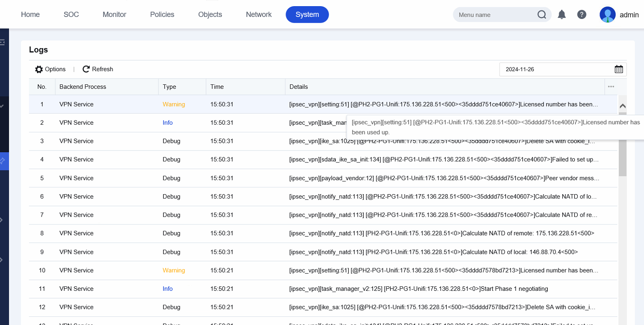This screenshot has width=644, height=325.
Task: Click the search magnifier icon
Action: 542,15
